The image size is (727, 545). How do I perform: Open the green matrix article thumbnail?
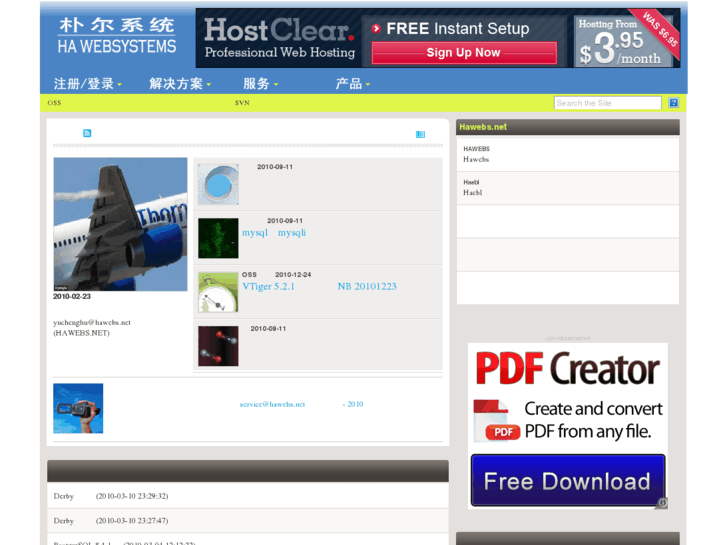pyautogui.click(x=218, y=238)
